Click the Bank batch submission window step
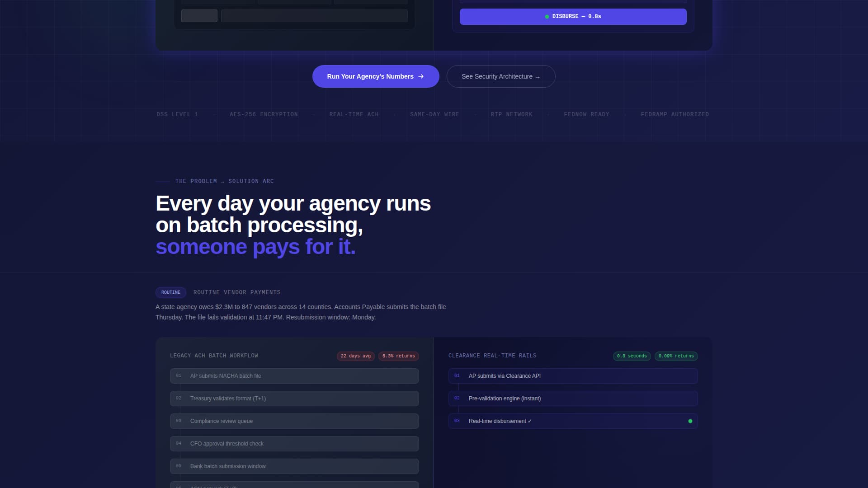Screen dimensions: 868x488 [x=294, y=466]
